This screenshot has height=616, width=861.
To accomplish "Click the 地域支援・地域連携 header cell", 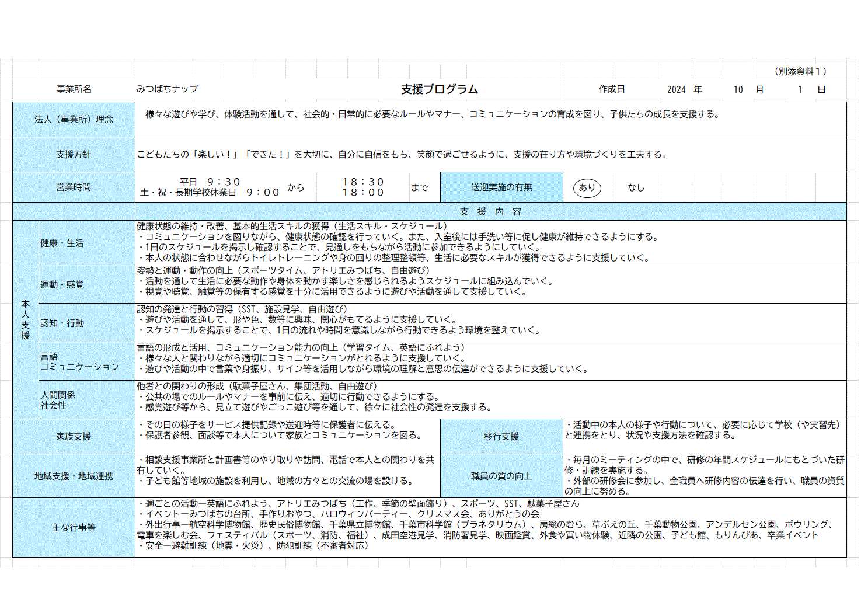I will 74,476.
